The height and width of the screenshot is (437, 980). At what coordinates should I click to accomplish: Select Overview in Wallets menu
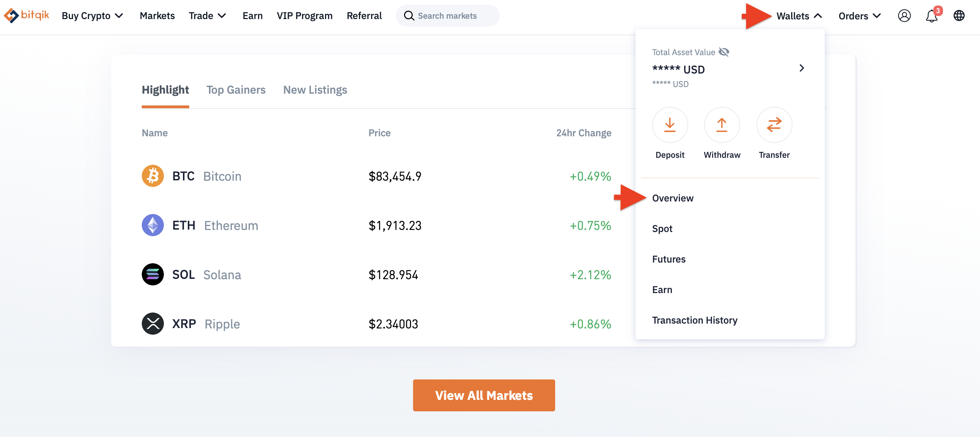click(x=673, y=198)
